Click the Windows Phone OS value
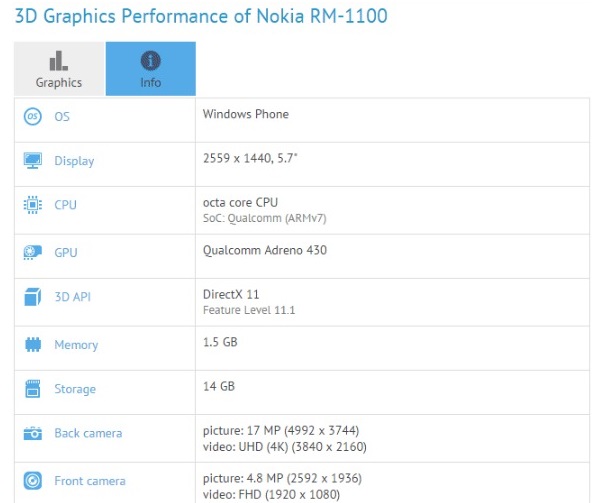This screenshot has height=503, width=600. click(246, 114)
